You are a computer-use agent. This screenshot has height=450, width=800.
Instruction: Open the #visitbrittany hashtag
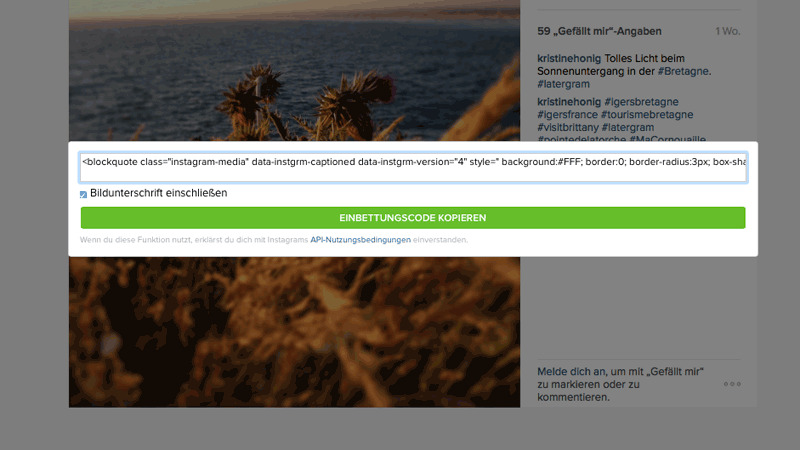[568, 128]
